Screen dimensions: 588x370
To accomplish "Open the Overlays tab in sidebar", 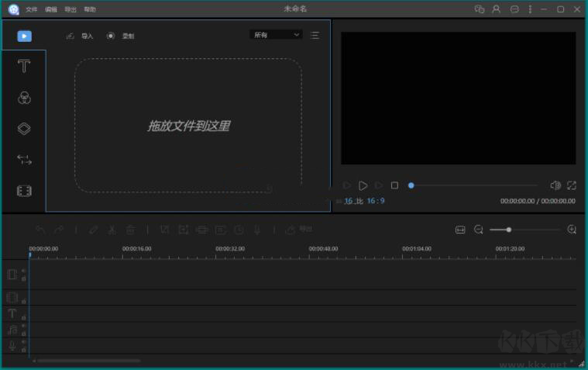I will (x=24, y=129).
